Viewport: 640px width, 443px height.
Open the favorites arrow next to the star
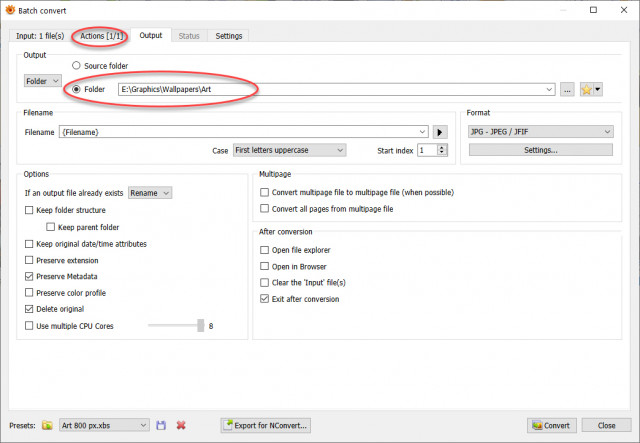[x=598, y=89]
